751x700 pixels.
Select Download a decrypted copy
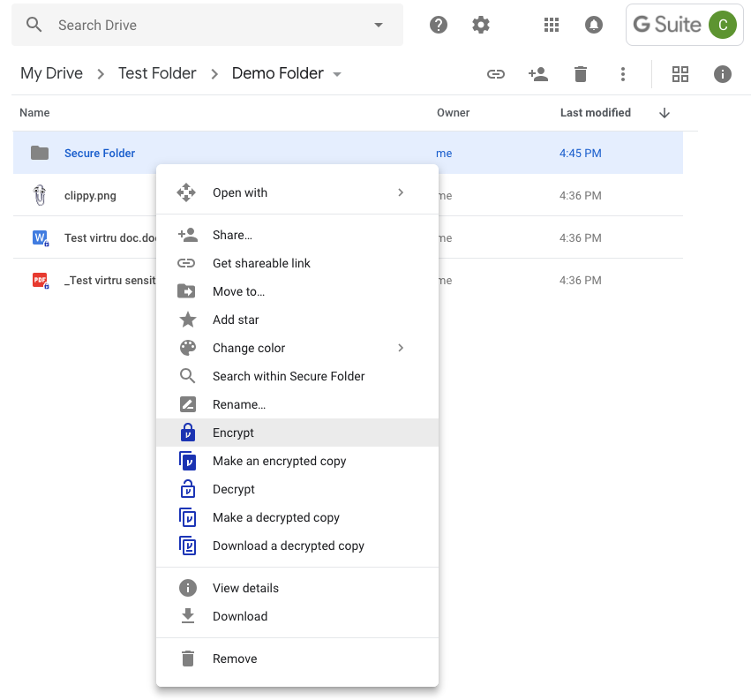(x=297, y=546)
